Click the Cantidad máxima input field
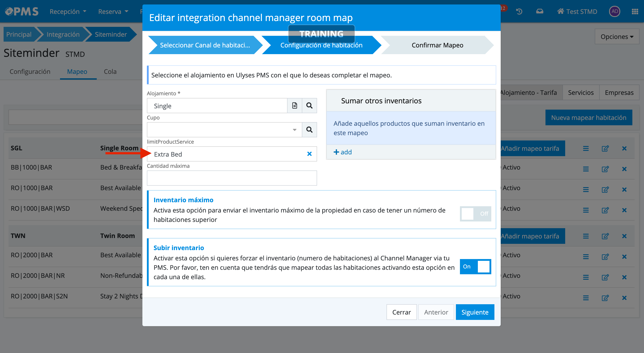The image size is (644, 353). pyautogui.click(x=232, y=178)
